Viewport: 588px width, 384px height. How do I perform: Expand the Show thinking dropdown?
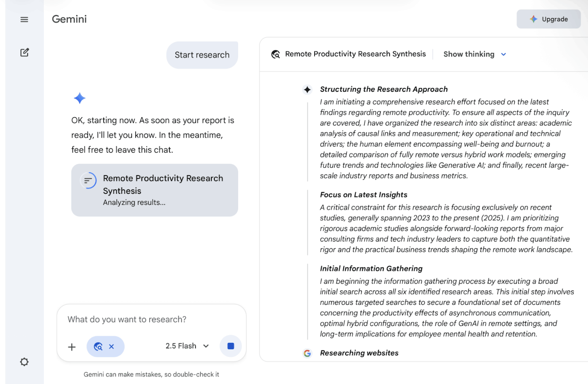[x=475, y=54]
